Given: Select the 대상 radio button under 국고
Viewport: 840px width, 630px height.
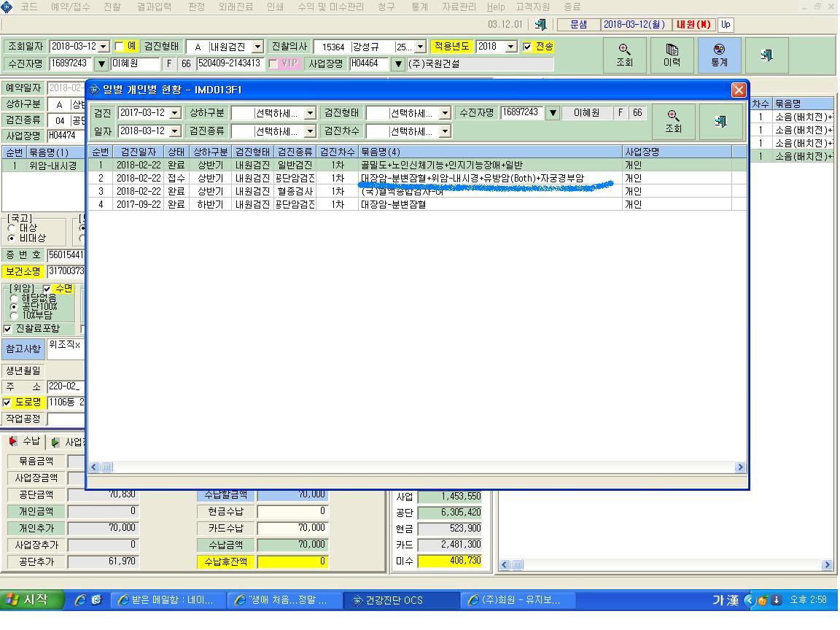Looking at the screenshot, I should [12, 228].
